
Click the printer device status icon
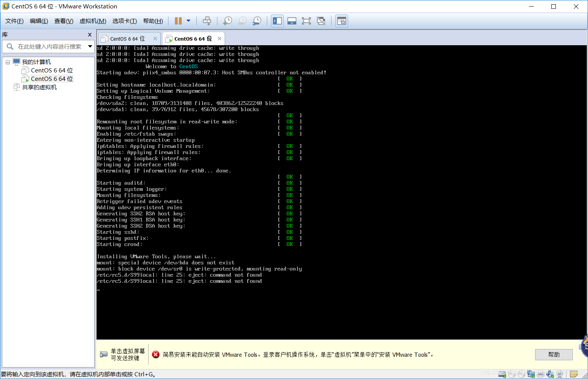[541, 374]
